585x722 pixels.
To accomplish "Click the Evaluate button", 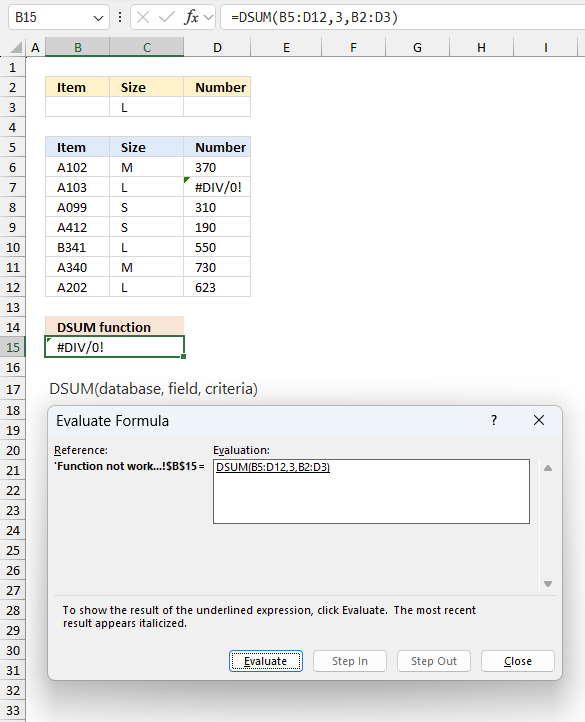I will point(266,661).
